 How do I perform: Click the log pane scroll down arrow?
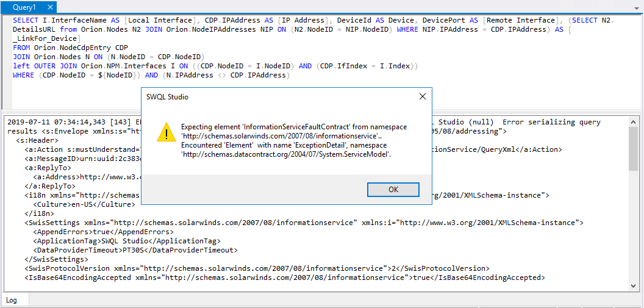(x=633, y=286)
